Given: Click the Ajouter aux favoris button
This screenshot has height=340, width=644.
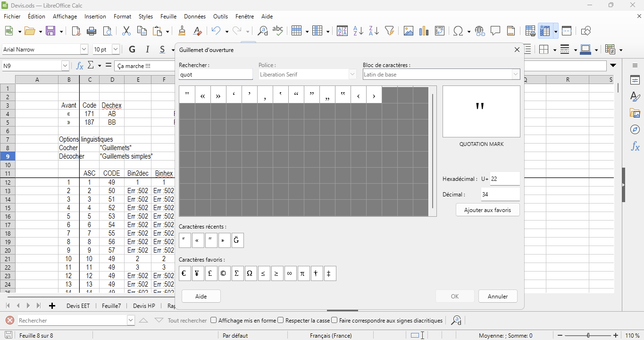Looking at the screenshot, I should click(x=487, y=210).
